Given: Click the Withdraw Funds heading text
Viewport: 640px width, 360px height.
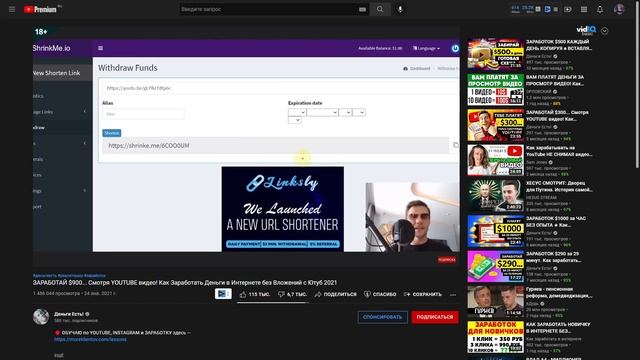Looking at the screenshot, I should click(127, 68).
